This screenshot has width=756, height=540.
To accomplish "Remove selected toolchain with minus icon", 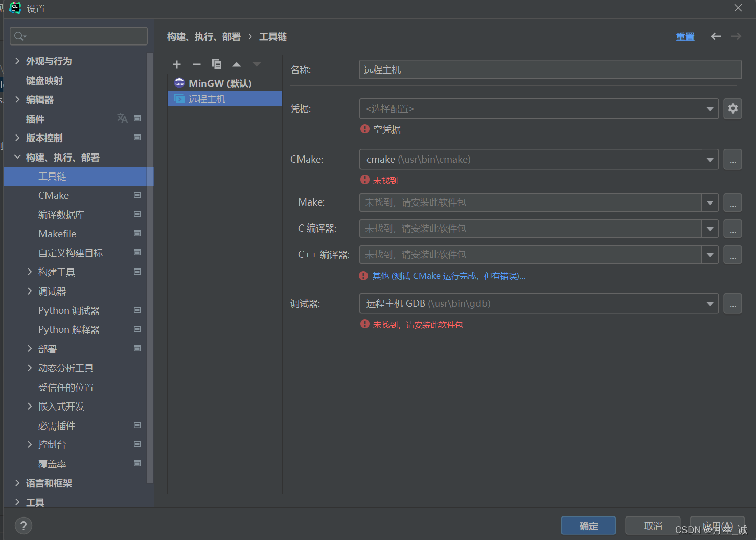I will click(x=197, y=64).
